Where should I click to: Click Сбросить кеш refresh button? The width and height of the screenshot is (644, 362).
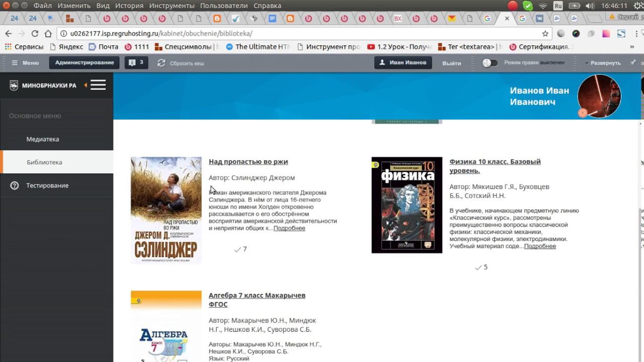pyautogui.click(x=181, y=63)
